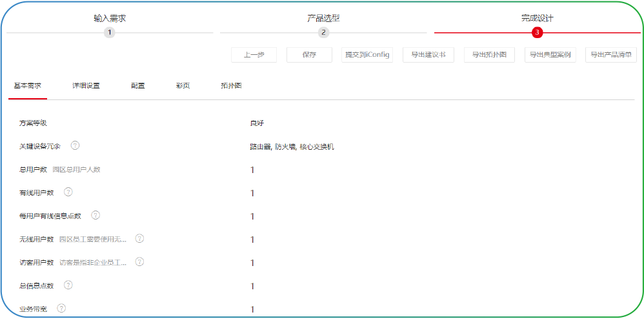Viewport: 644px width, 319px height.
Task: Click 导出建议书 button
Action: tap(428, 55)
